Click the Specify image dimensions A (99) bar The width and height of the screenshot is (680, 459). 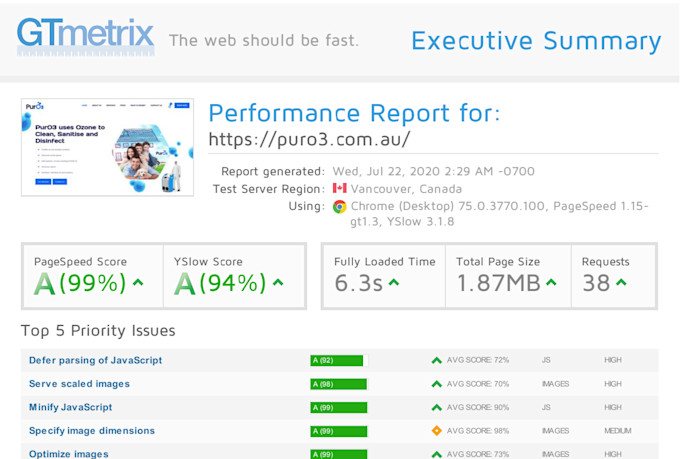(x=339, y=431)
